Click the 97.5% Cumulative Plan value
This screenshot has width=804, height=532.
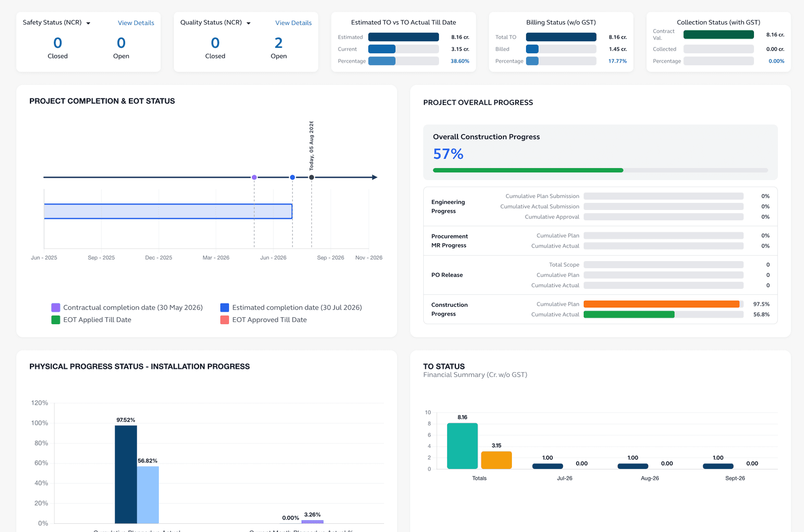761,304
